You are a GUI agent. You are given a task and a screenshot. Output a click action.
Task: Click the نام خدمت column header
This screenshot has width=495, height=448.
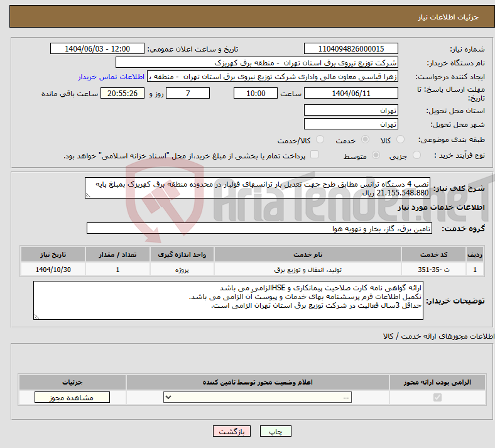[x=308, y=254]
